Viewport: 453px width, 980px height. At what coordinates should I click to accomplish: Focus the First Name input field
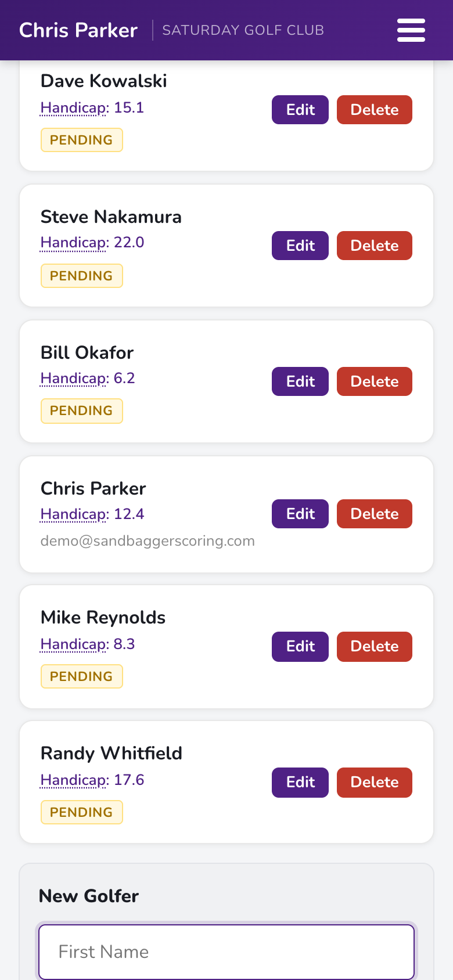click(x=227, y=952)
